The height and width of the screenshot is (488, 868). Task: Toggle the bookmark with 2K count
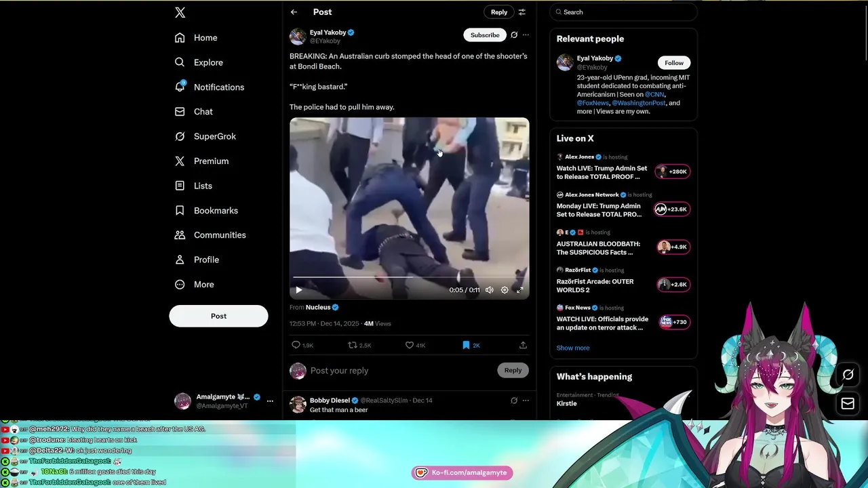tap(471, 345)
